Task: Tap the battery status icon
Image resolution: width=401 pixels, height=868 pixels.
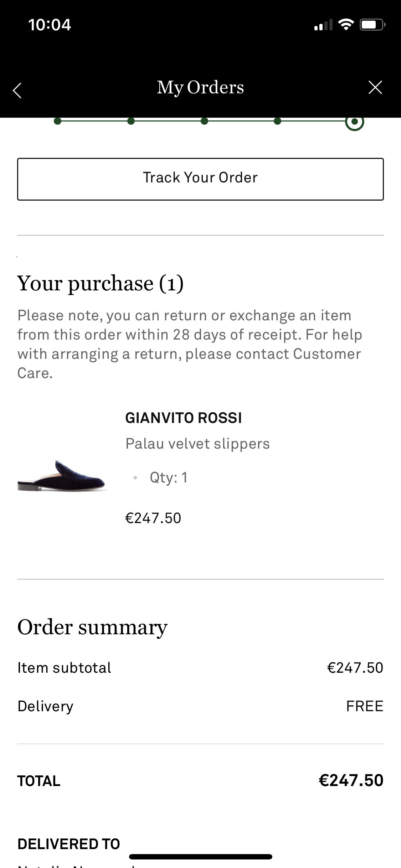Action: [372, 25]
